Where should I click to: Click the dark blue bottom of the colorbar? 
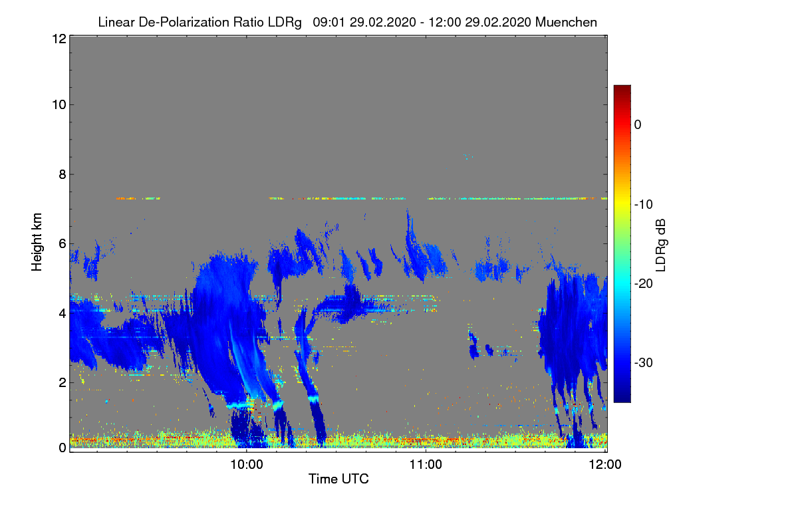coord(622,396)
